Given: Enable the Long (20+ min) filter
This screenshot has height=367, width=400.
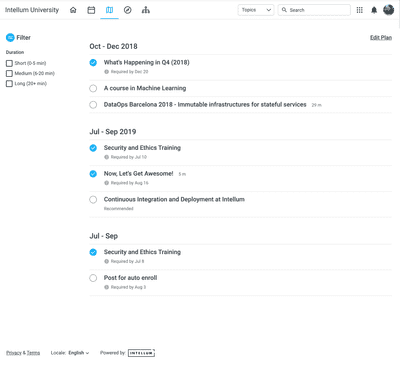Looking at the screenshot, I should click(x=9, y=83).
